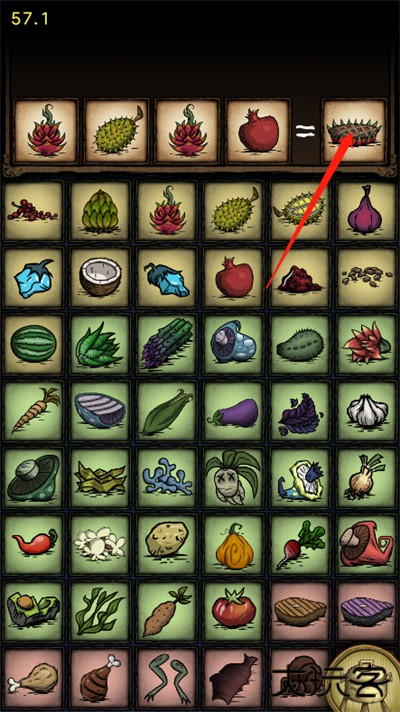Pick the corn cob ingredient
The height and width of the screenshot is (712, 400).
pos(167,411)
